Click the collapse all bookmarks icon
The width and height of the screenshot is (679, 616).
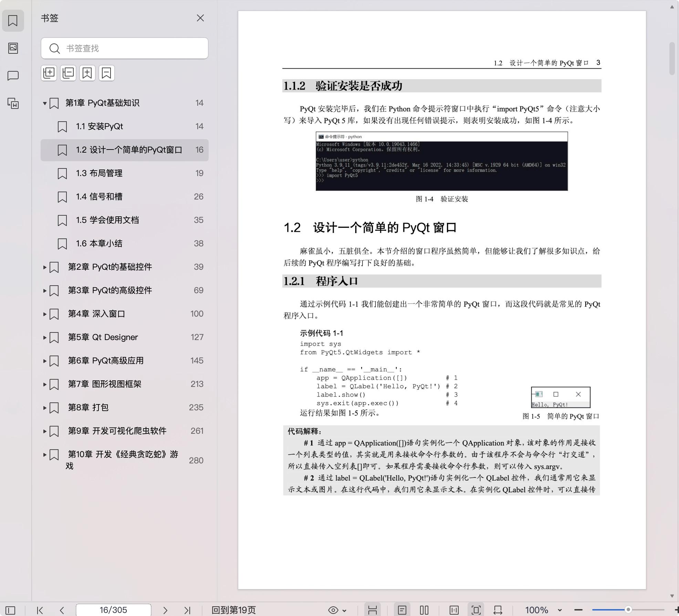pos(68,73)
